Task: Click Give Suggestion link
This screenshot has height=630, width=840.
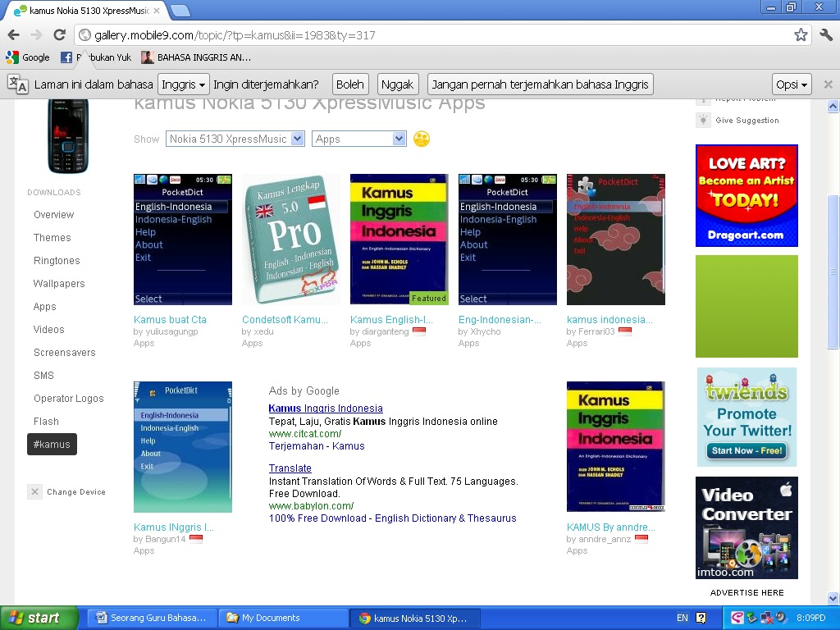Action: point(747,121)
